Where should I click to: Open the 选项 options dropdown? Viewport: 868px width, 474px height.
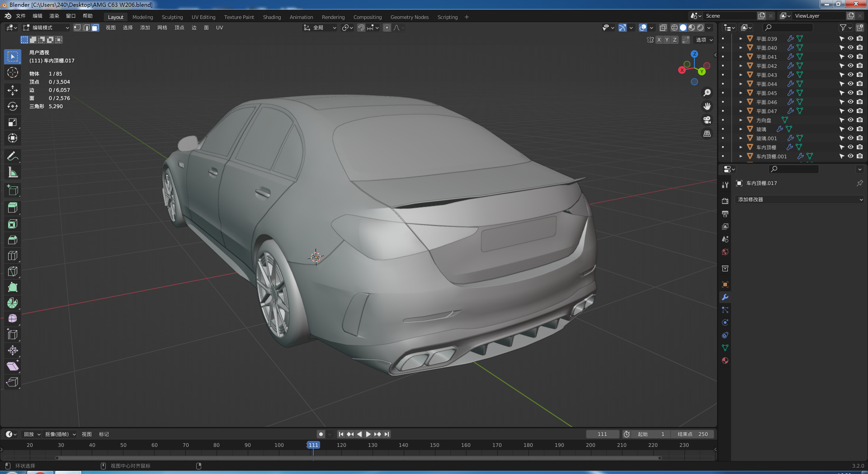click(704, 40)
